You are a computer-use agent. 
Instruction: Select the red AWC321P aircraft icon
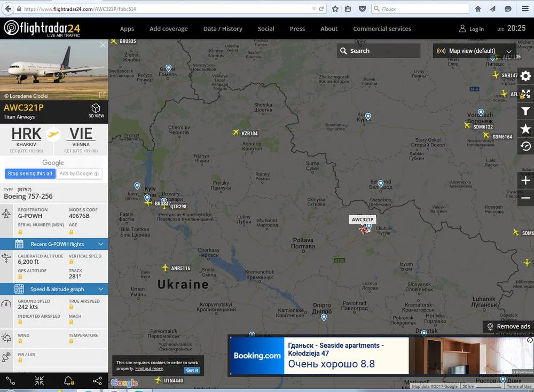tap(364, 230)
